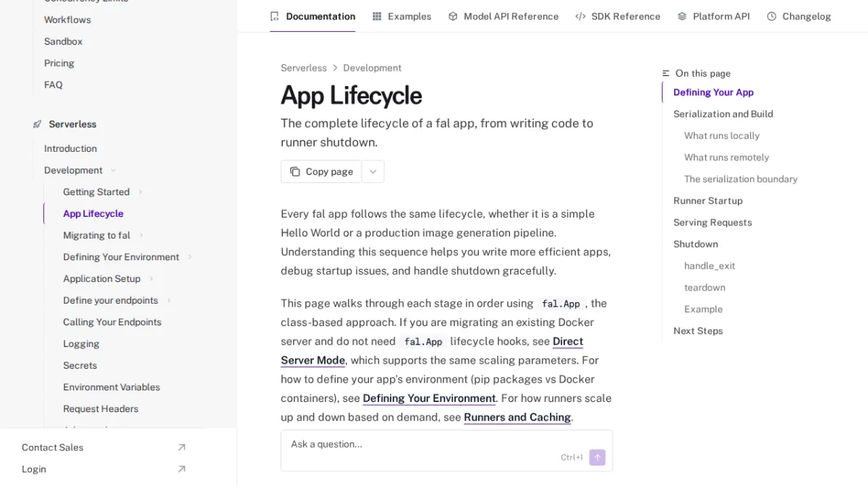Open the dropdown next to Copy page

pos(373,171)
